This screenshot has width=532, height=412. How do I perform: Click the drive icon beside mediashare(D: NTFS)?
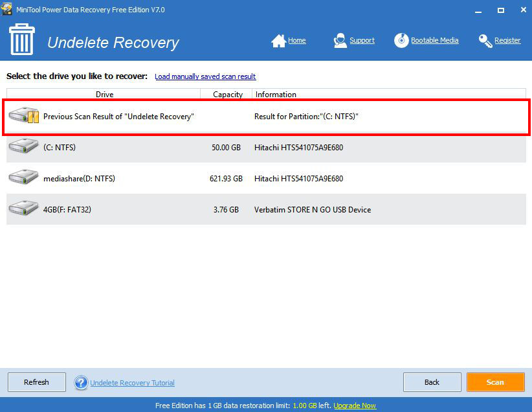[23, 177]
